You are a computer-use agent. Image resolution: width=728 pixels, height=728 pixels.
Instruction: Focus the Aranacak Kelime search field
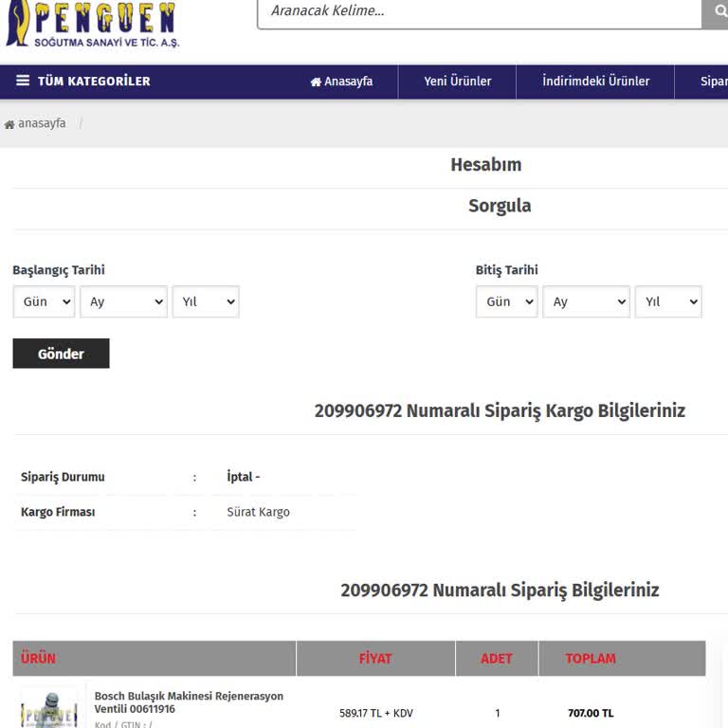tap(479, 12)
